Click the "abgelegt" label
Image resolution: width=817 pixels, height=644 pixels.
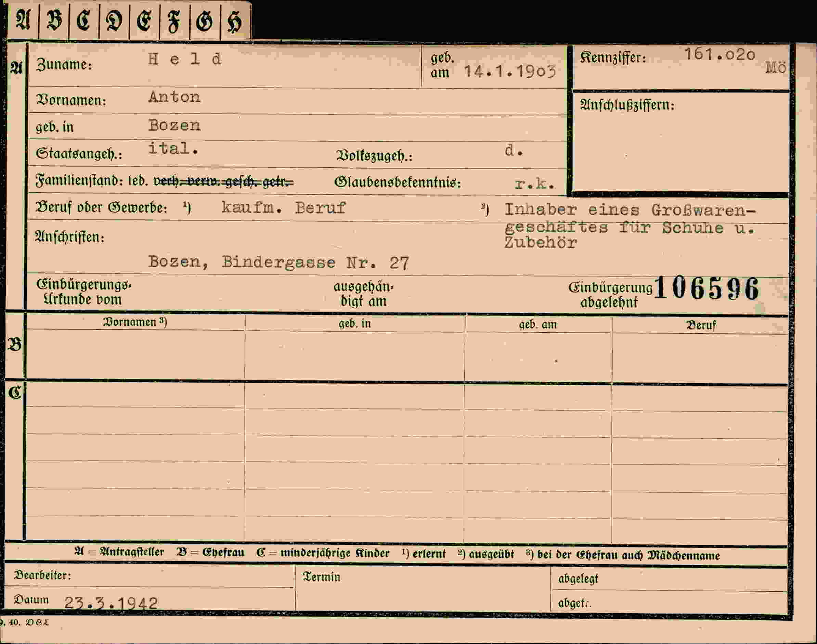[x=578, y=579]
